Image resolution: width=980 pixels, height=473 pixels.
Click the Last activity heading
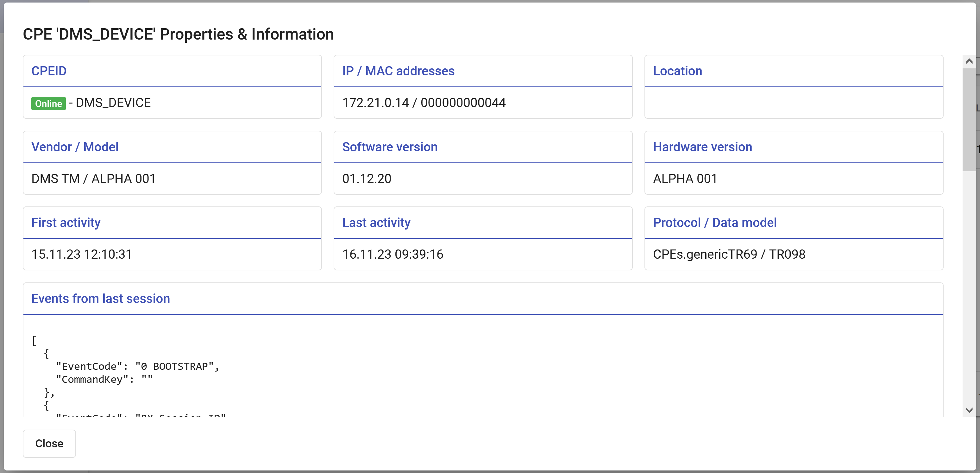[376, 223]
